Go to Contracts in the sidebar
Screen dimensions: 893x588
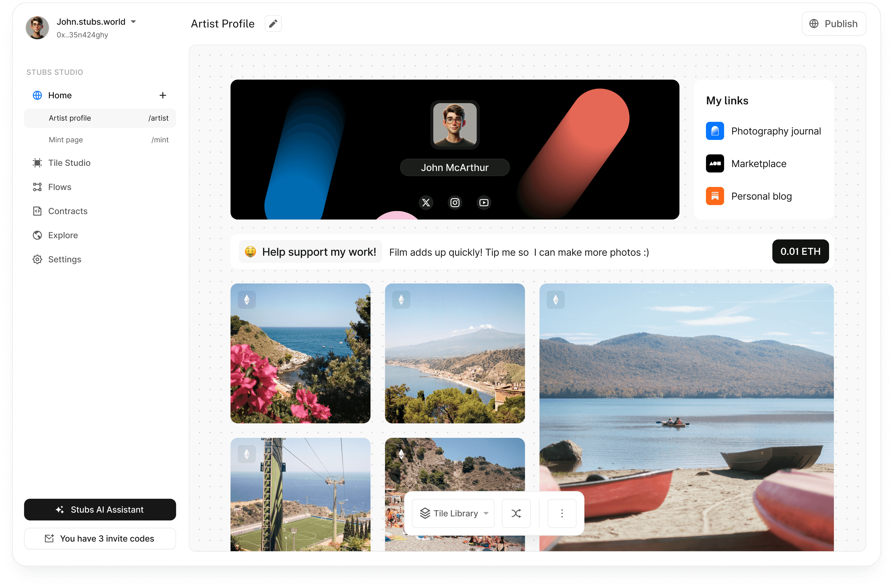(68, 211)
